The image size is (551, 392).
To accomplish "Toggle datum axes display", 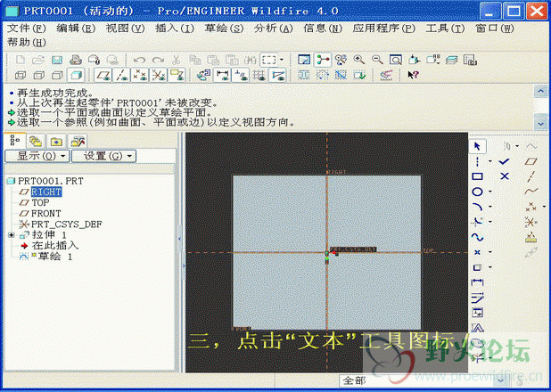I will (121, 75).
